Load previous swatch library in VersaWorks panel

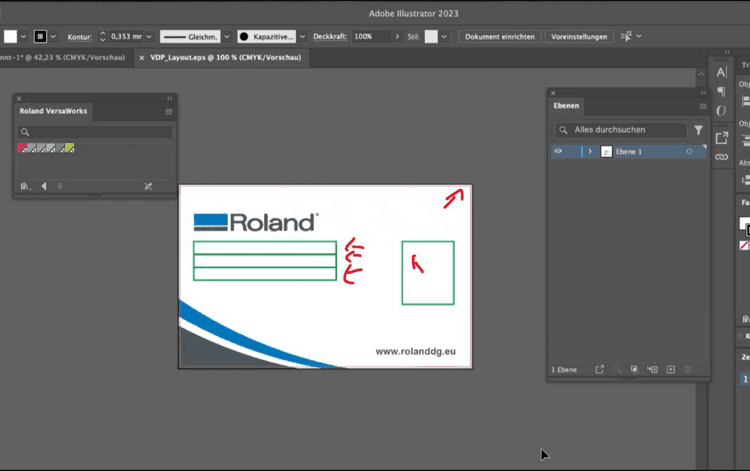tap(44, 186)
